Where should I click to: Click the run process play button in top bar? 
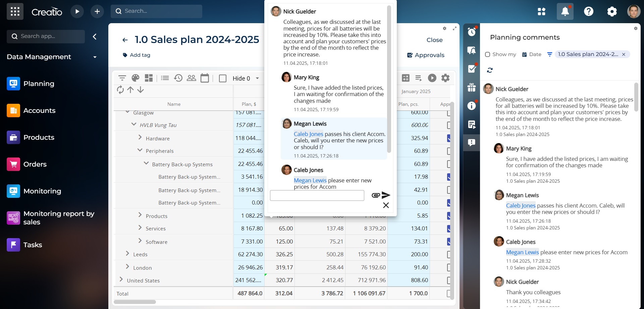[77, 11]
